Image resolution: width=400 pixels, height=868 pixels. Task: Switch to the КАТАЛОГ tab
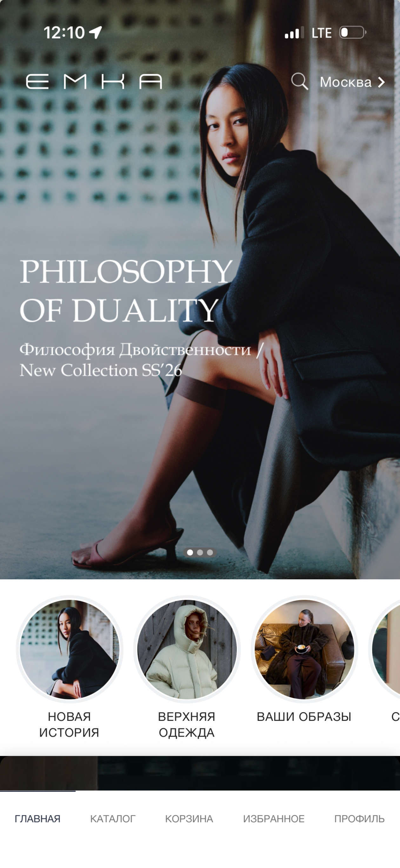pyautogui.click(x=113, y=819)
